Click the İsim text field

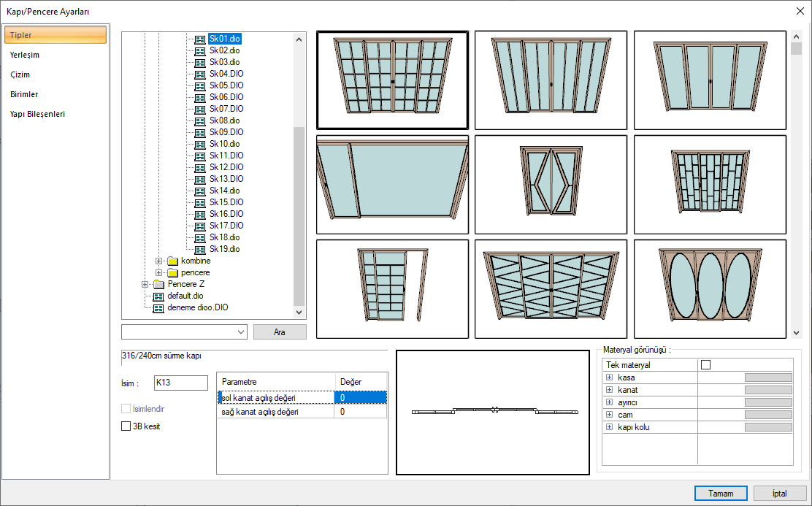(181, 383)
